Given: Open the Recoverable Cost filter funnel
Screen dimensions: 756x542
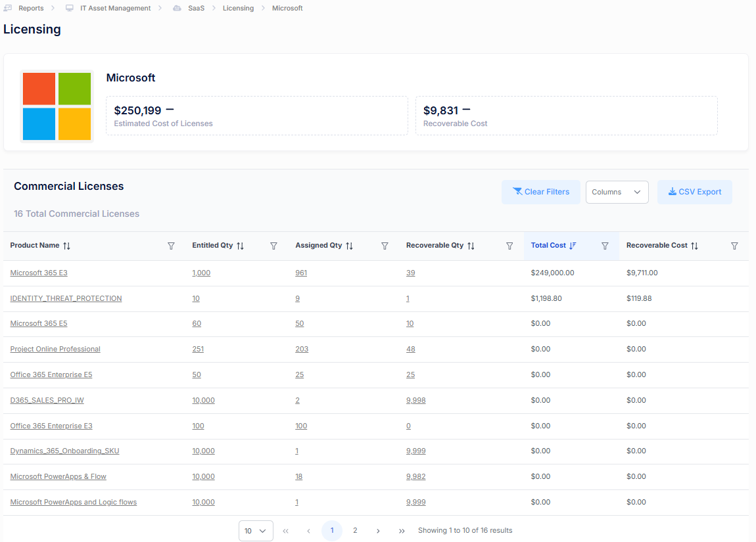Looking at the screenshot, I should click(734, 246).
